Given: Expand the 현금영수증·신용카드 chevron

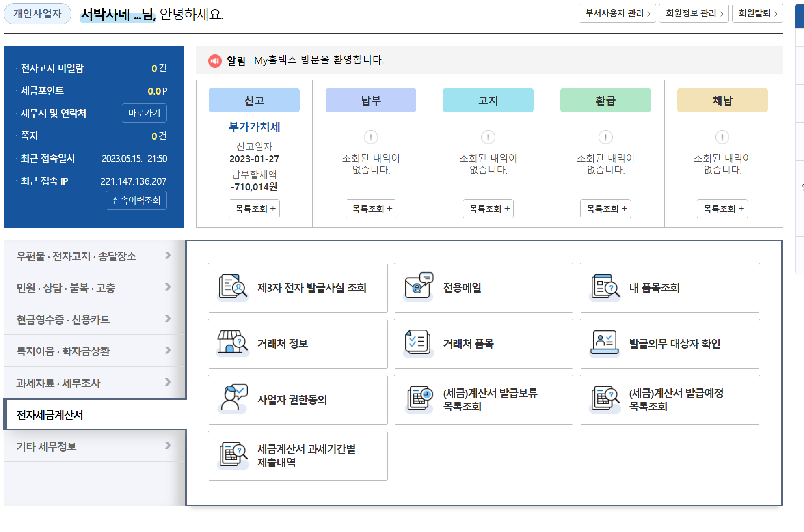Looking at the screenshot, I should point(168,319).
